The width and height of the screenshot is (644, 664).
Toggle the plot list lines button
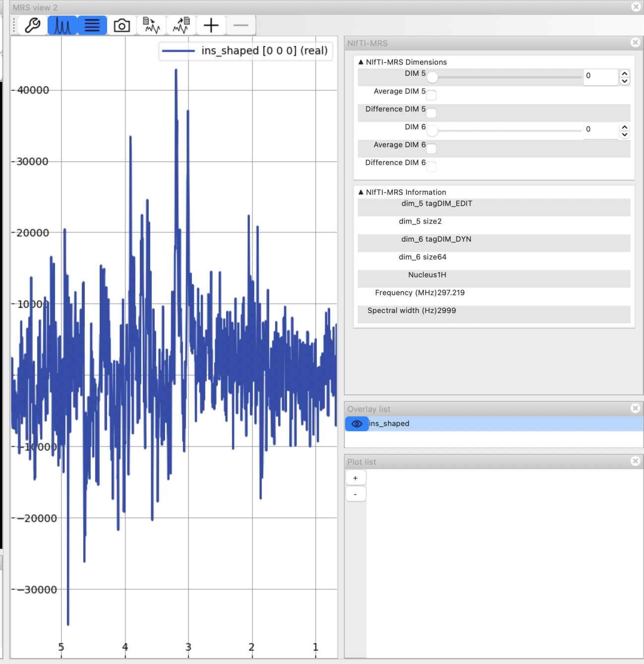click(x=92, y=25)
